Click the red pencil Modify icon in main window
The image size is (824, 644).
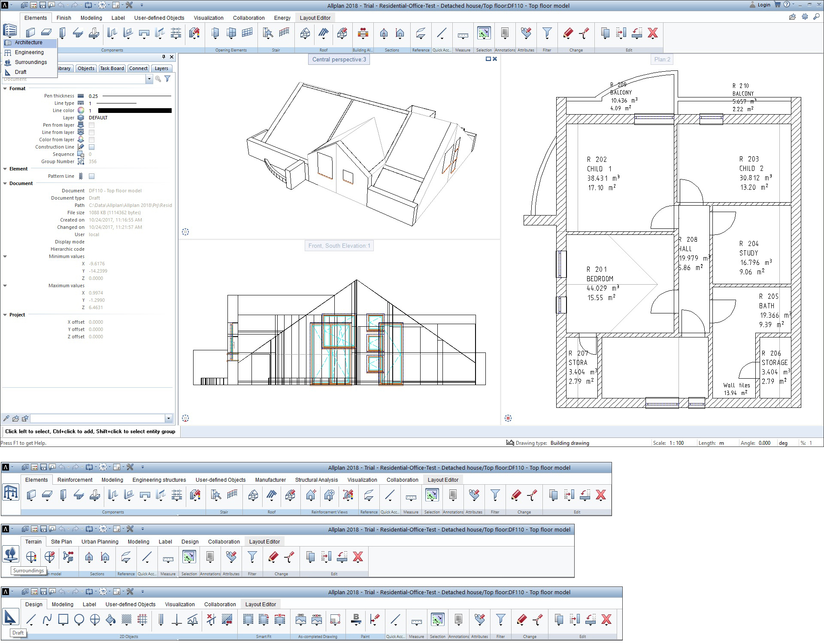568,33
